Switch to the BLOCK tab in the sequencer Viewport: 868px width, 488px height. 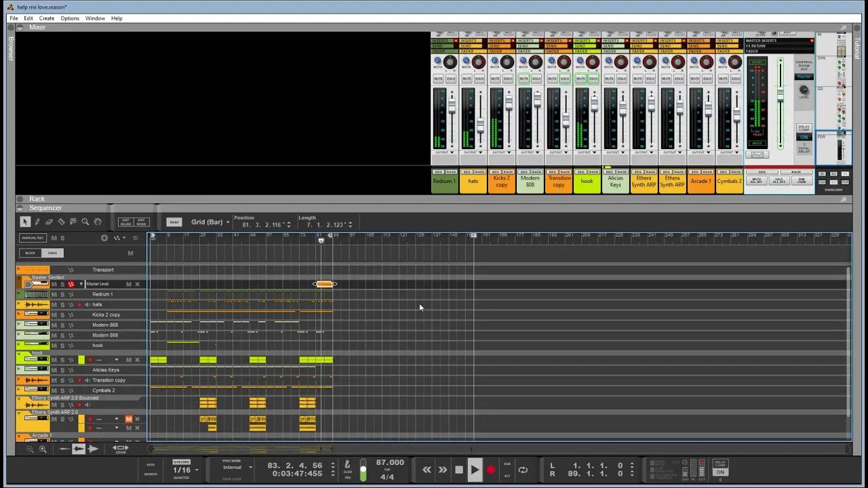click(x=30, y=252)
